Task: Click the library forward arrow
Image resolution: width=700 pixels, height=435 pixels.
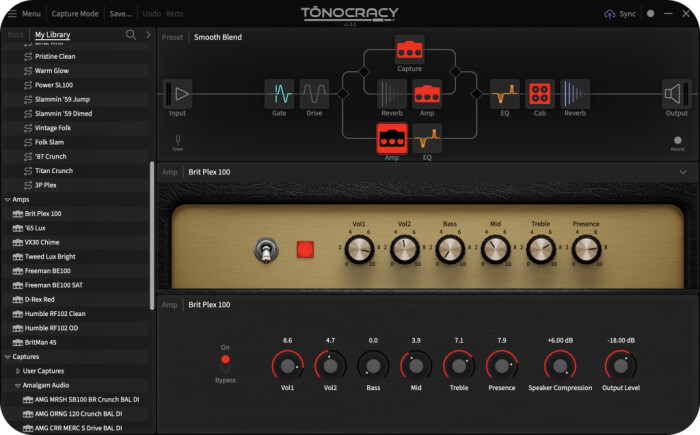Action: point(148,35)
